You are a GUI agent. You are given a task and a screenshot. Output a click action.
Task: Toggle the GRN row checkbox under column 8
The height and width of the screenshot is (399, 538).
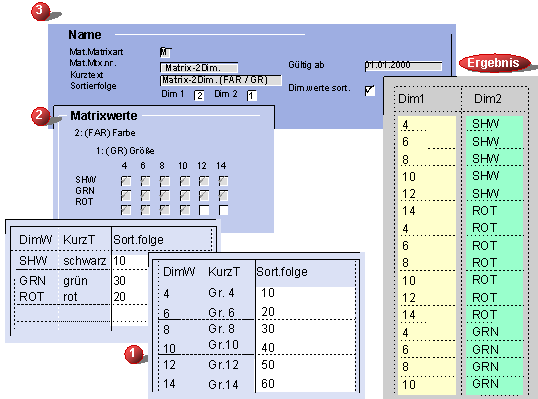coord(165,196)
